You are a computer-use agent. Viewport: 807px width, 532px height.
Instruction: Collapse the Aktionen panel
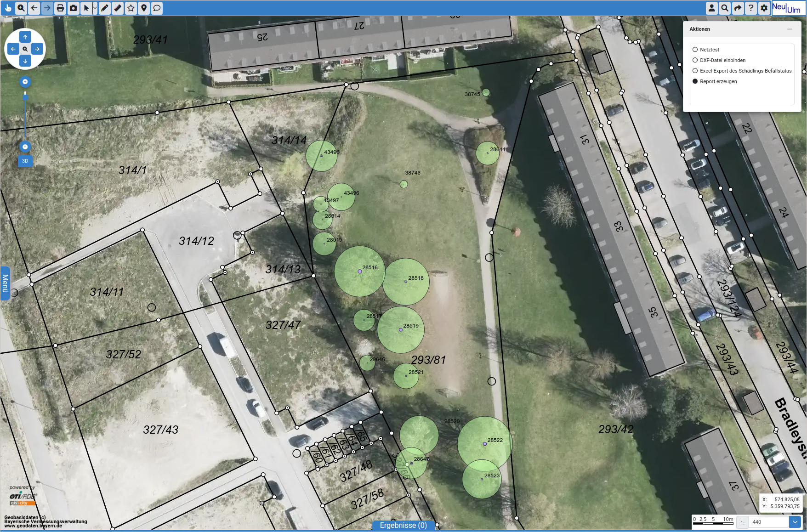790,29
